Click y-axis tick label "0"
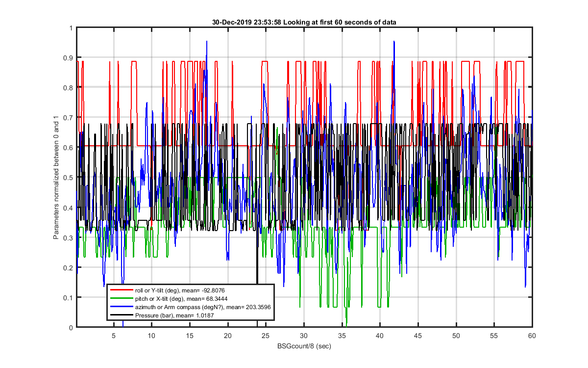 click(x=70, y=327)
